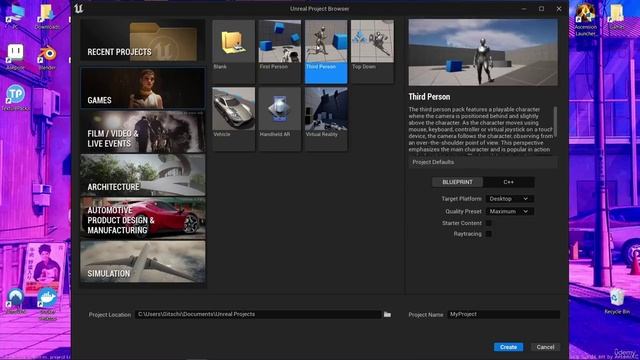This screenshot has height=360, width=640.
Task: Select the Vehicle template
Action: (233, 119)
